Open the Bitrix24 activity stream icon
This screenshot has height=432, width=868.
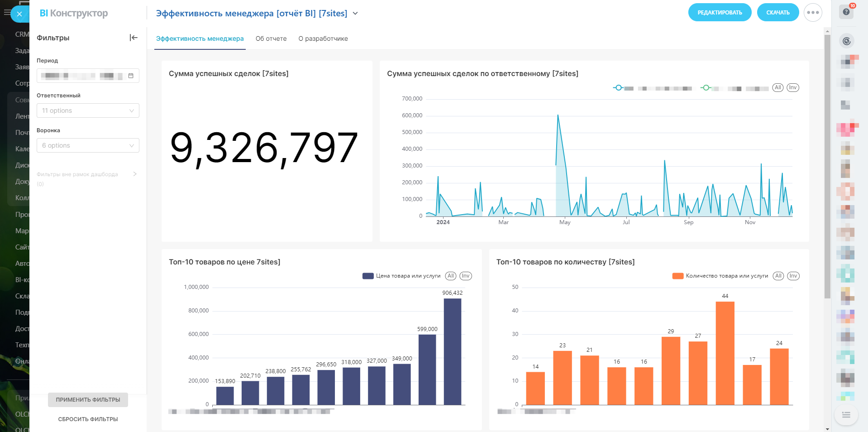(x=846, y=41)
